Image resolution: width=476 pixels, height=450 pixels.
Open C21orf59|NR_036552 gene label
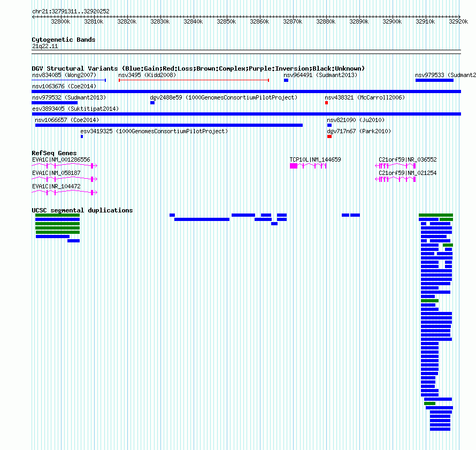point(408,159)
